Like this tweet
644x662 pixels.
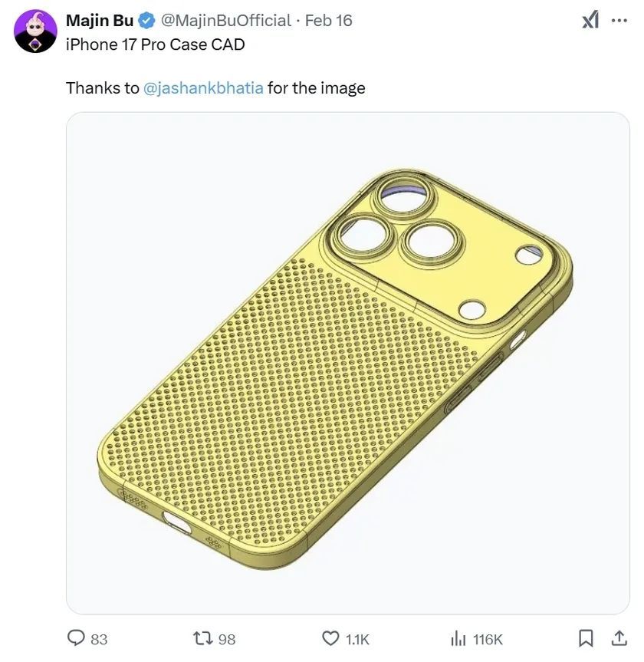[330, 637]
